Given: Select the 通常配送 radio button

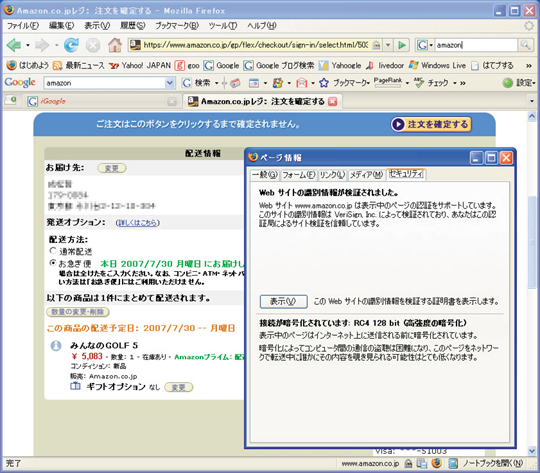Looking at the screenshot, I should (x=53, y=250).
